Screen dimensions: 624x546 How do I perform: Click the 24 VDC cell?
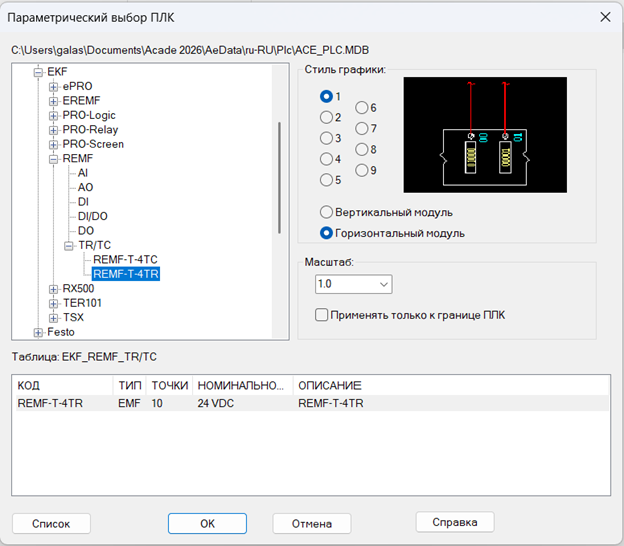(215, 404)
